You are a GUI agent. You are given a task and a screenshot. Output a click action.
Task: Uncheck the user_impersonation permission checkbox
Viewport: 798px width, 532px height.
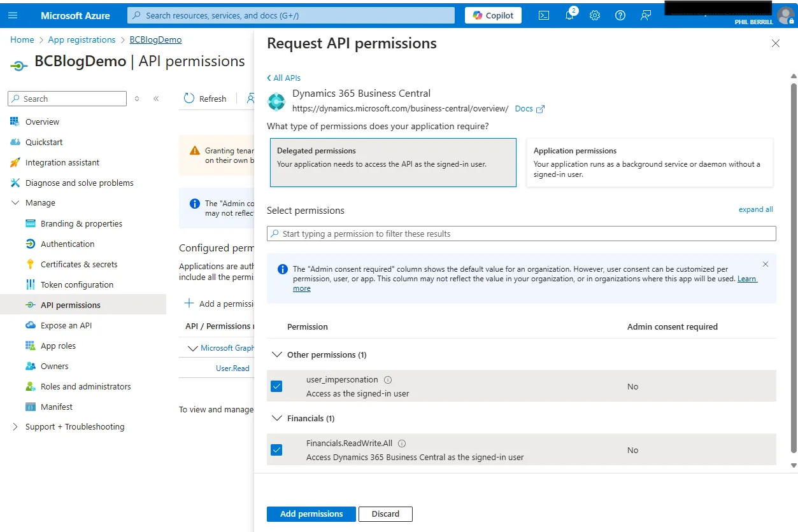pos(276,386)
